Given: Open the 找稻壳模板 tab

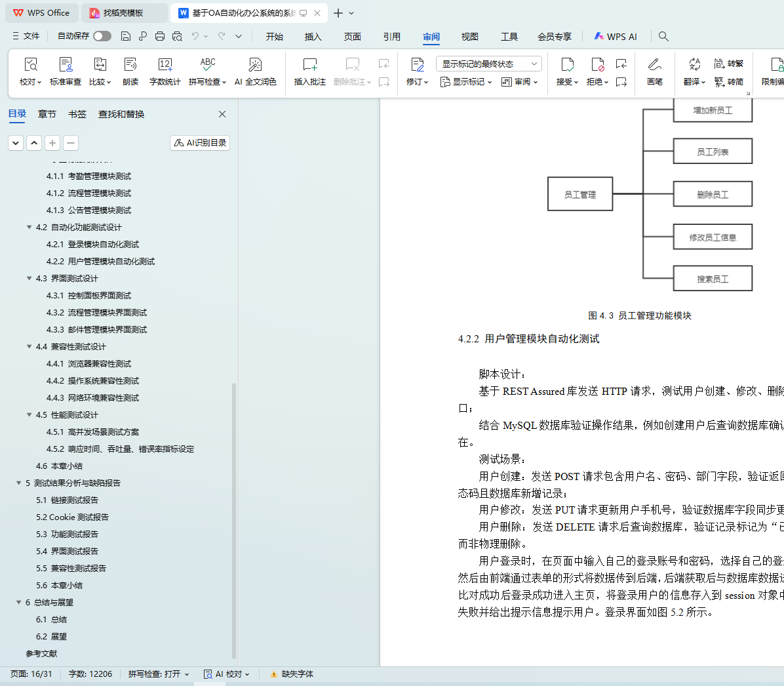Looking at the screenshot, I should click(123, 13).
